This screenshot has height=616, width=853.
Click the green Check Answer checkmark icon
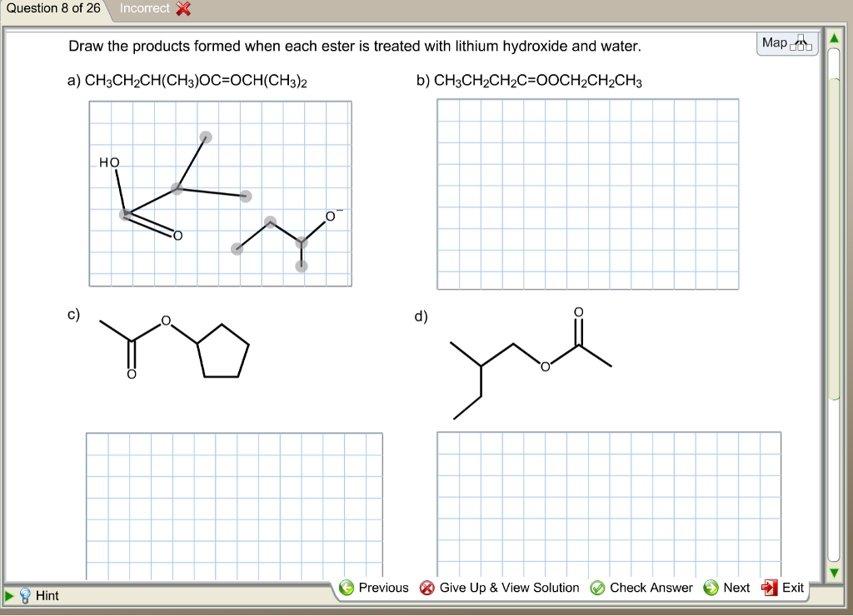point(598,588)
